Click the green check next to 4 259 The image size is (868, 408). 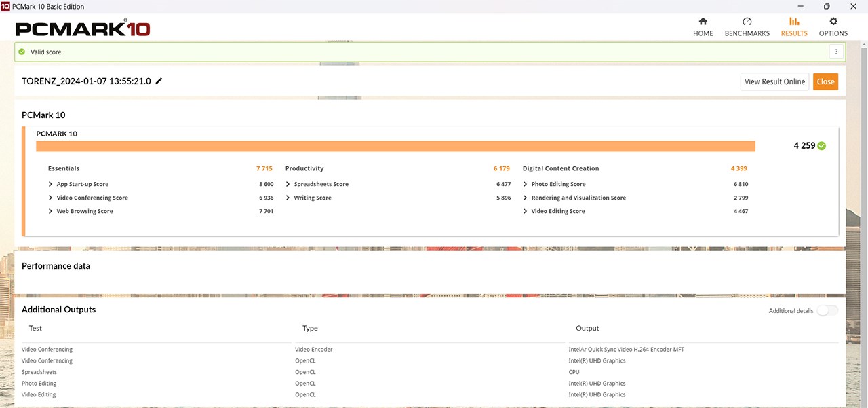(822, 145)
